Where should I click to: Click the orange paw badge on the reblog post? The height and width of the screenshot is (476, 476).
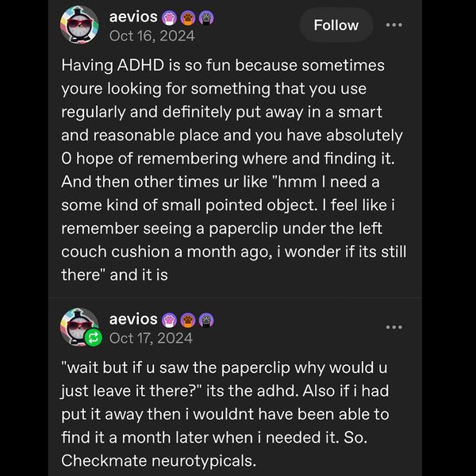(187, 321)
